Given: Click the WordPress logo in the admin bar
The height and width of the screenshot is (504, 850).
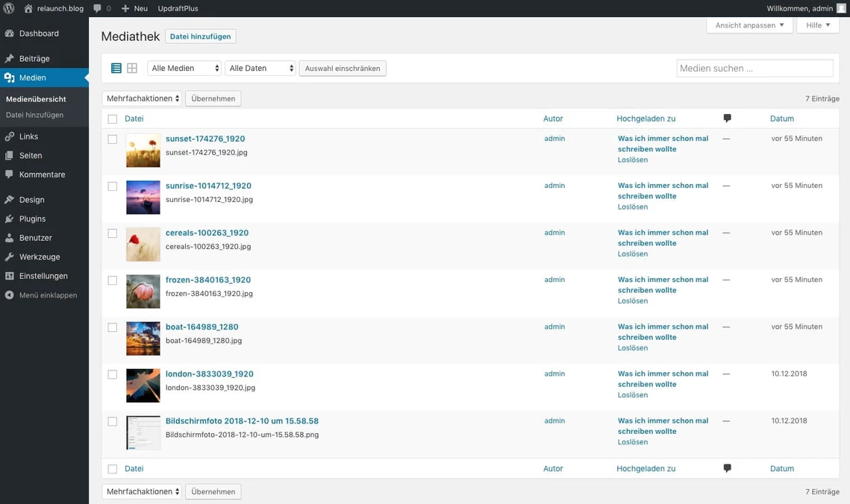Looking at the screenshot, I should click(8, 8).
